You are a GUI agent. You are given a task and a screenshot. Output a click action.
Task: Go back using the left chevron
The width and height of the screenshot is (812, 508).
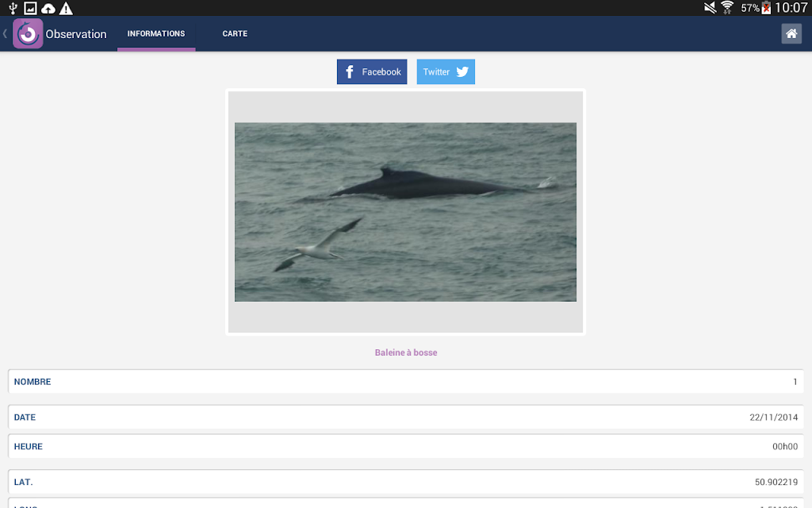click(5, 33)
